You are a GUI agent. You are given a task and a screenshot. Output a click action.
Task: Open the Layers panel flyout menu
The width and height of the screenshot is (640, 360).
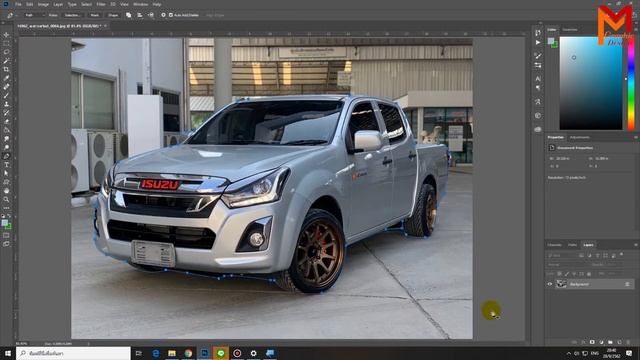636,245
